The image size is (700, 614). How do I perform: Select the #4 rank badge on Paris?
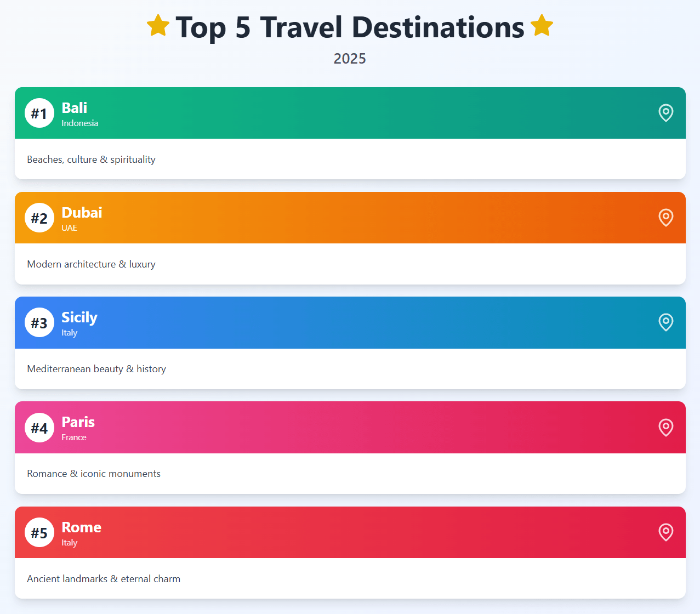39,428
